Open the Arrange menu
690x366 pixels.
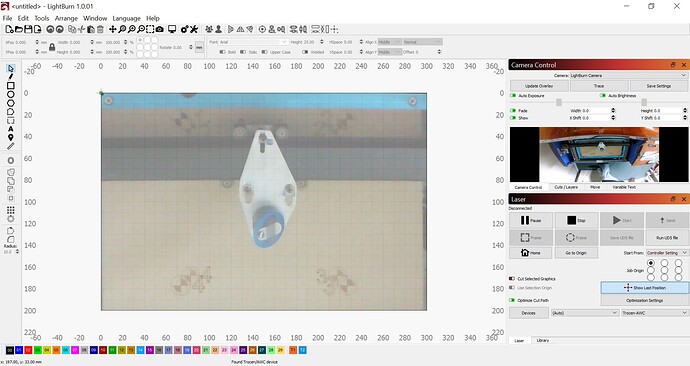(66, 18)
